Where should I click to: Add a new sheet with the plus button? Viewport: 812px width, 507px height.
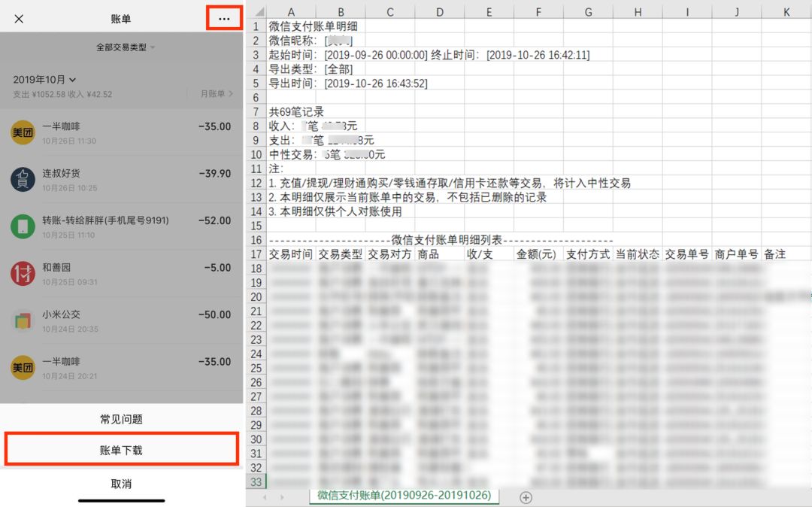[x=526, y=497]
